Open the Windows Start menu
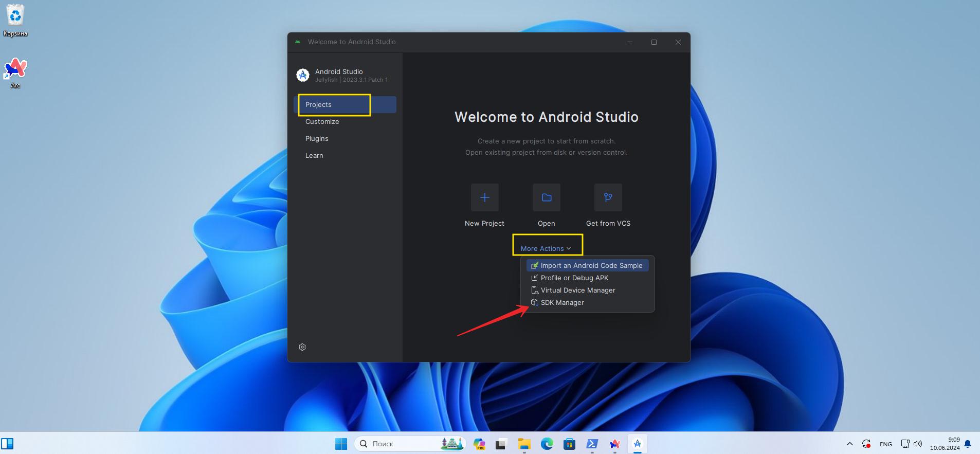Viewport: 980px width, 454px height. point(341,444)
